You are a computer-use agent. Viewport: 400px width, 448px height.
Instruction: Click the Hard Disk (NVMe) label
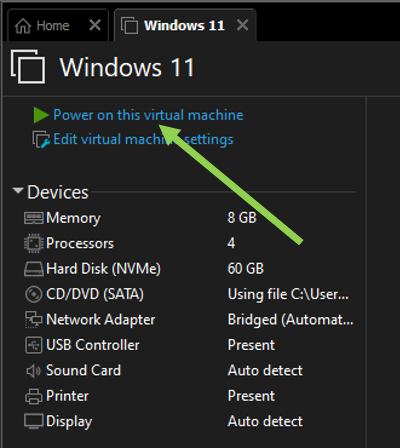click(x=103, y=269)
